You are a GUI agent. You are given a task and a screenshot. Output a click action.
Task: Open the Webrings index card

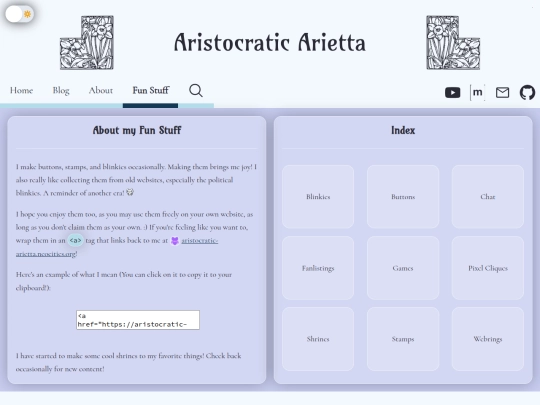point(488,339)
